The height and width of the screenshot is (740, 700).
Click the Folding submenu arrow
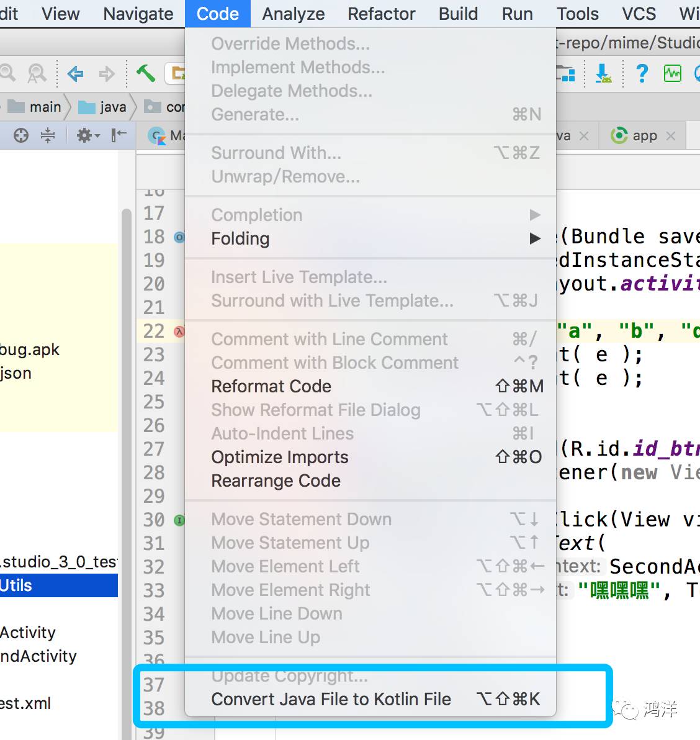[534, 238]
